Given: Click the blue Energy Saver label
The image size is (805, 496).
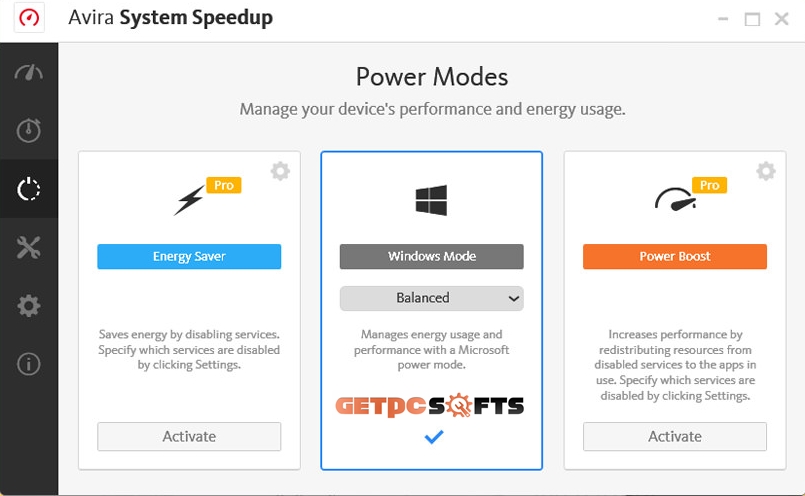Looking at the screenshot, I should tap(189, 256).
